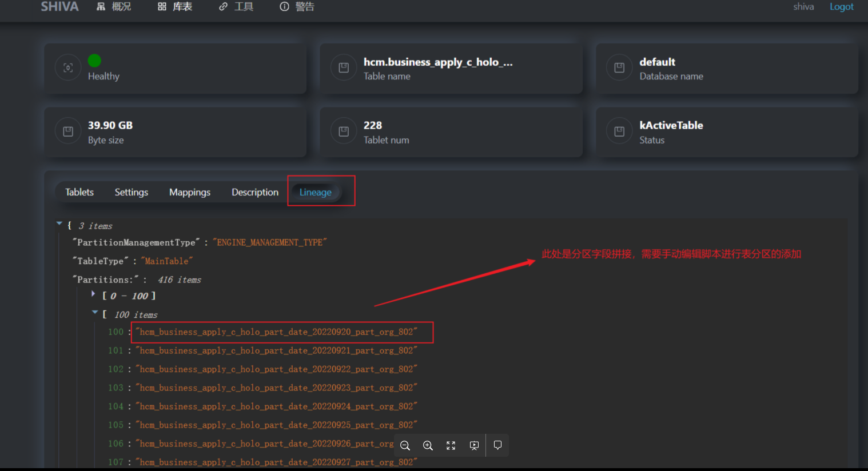Click the Byte size card icon
868x471 pixels.
(68, 131)
